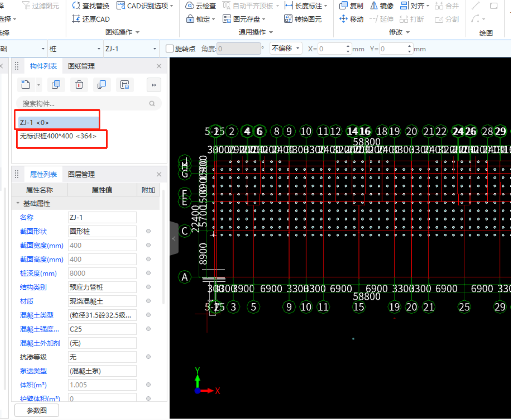Click the 还原CAD tool
The width and height of the screenshot is (511, 420).
[x=91, y=19]
